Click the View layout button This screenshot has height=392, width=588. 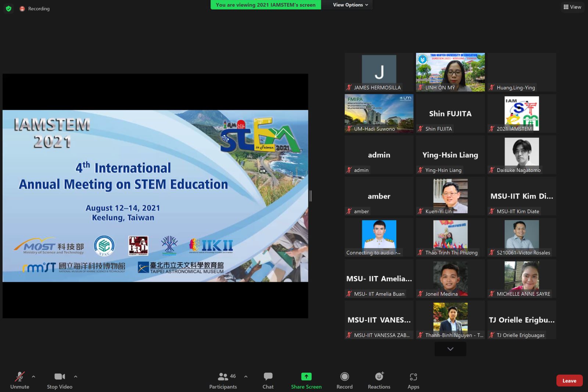pos(572,7)
